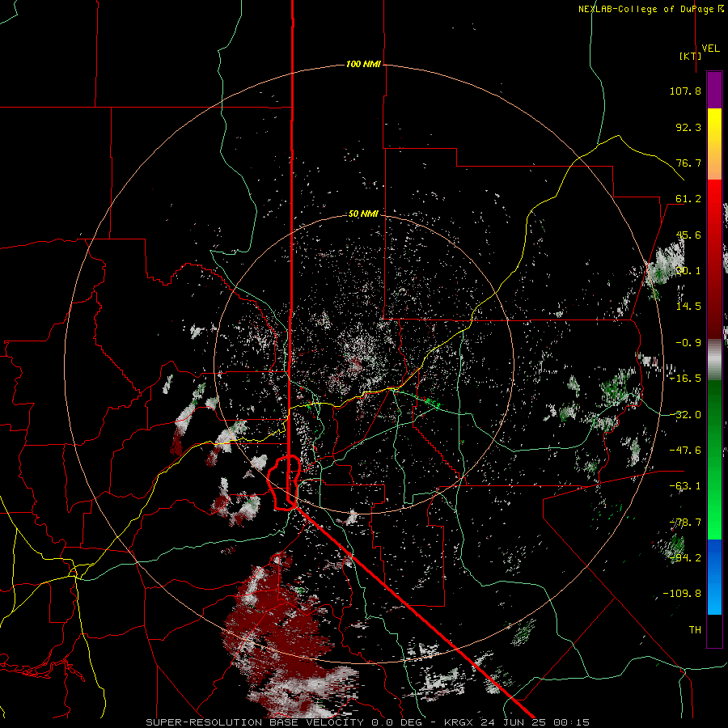Pick the red segment of velocity scale

(x=714, y=259)
